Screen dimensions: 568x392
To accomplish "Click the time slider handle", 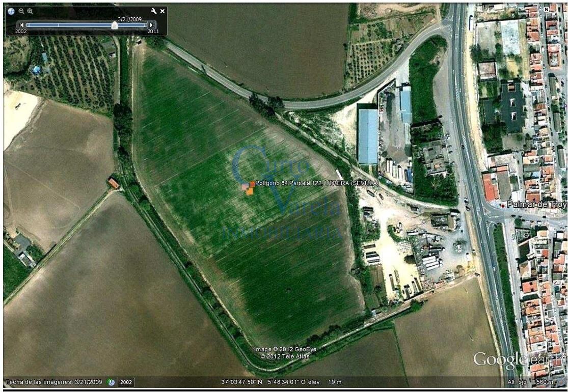I will tap(115, 25).
